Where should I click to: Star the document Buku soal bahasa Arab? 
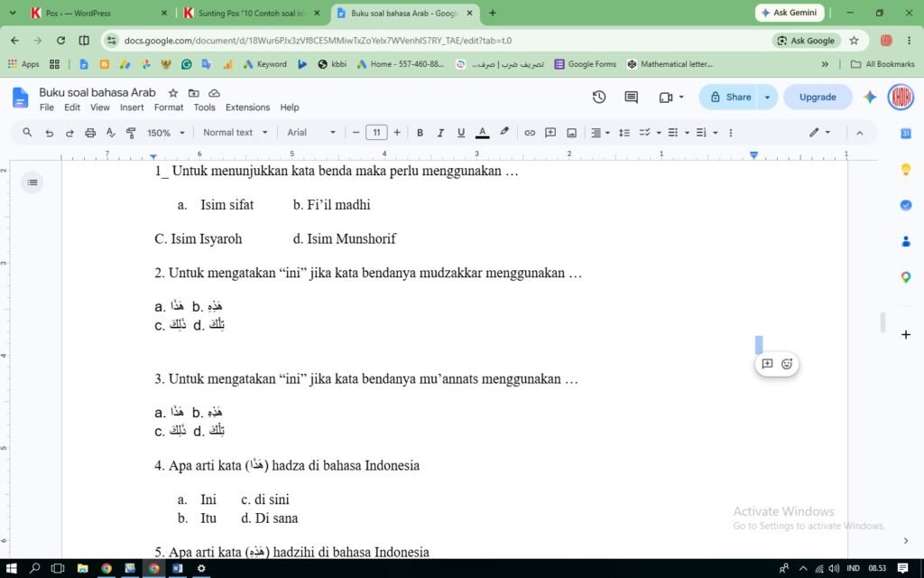coord(173,93)
